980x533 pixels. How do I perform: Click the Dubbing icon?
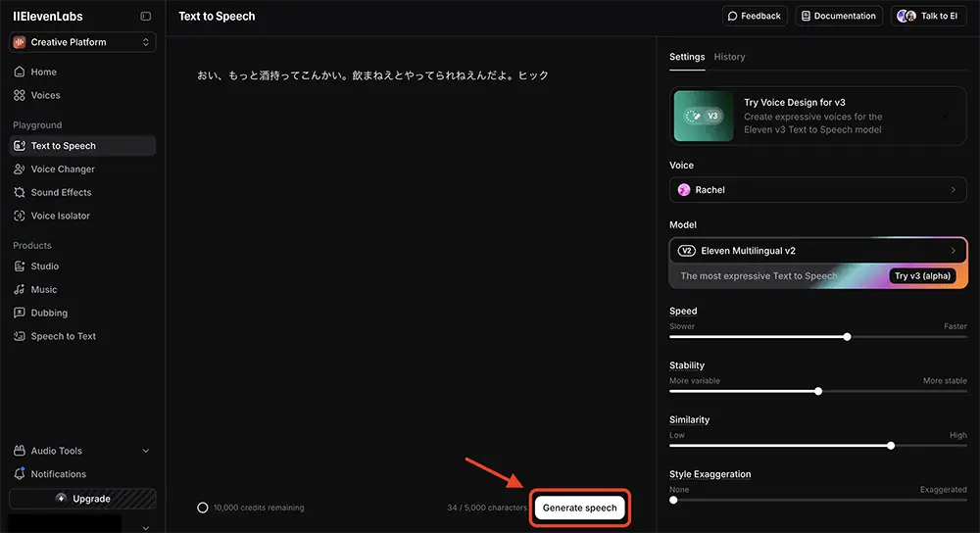point(20,313)
